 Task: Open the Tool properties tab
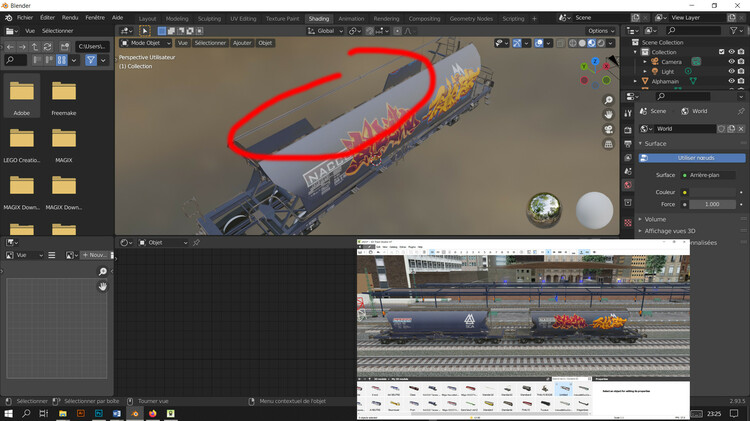click(628, 113)
